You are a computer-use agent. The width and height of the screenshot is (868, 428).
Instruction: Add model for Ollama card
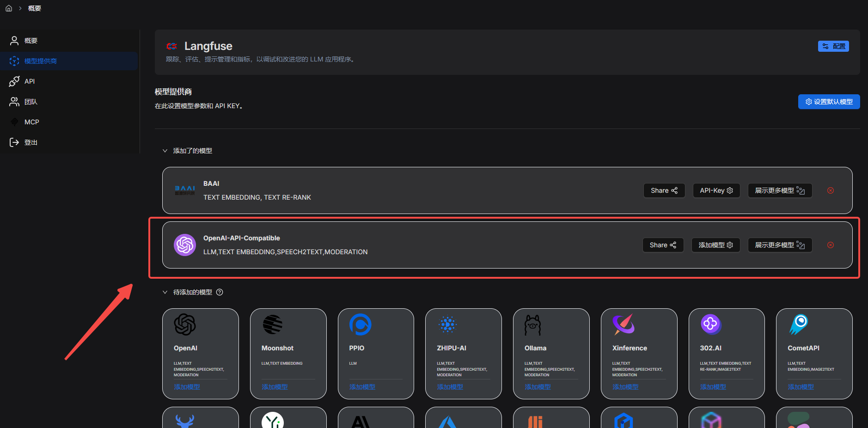(x=538, y=387)
